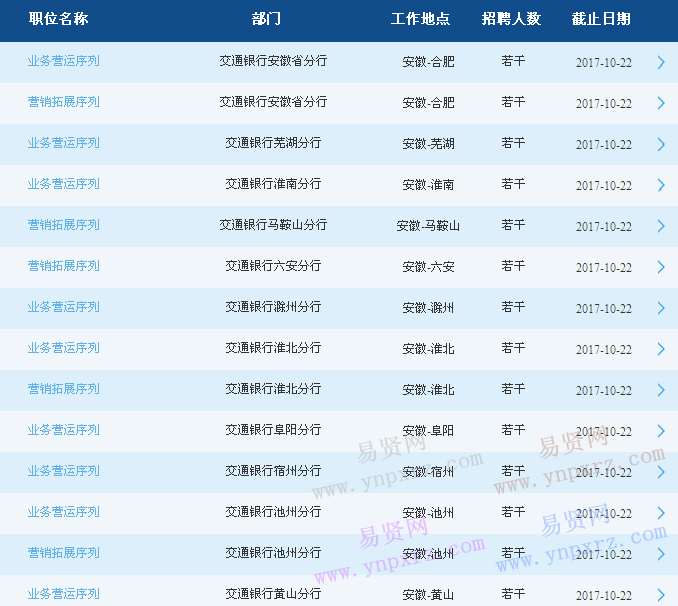The image size is (678, 606).
Task: Click location cell 安徽-黄山
Action: (x=429, y=595)
